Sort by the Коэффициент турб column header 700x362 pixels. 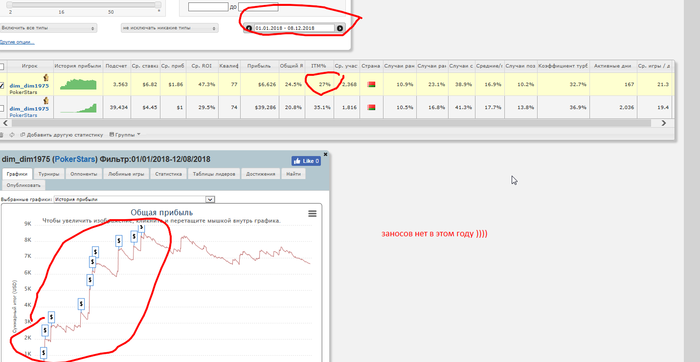tap(563, 66)
